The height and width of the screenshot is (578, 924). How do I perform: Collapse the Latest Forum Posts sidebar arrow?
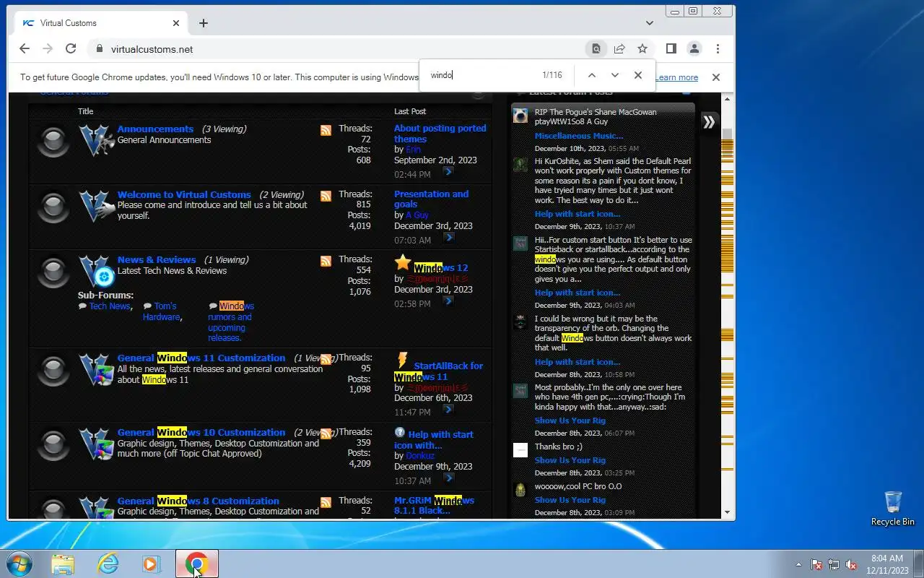pyautogui.click(x=709, y=122)
